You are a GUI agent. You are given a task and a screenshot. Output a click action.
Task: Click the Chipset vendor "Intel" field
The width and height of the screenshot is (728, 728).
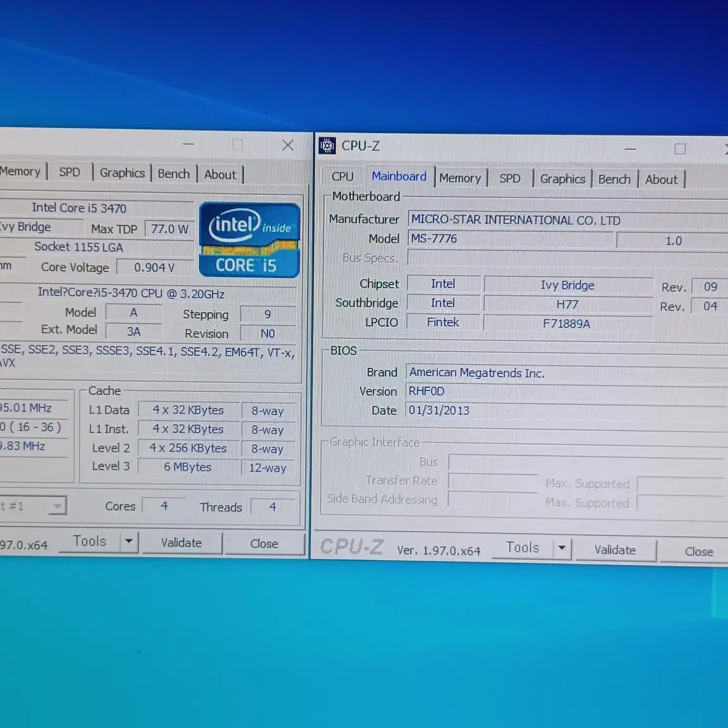coord(443,284)
